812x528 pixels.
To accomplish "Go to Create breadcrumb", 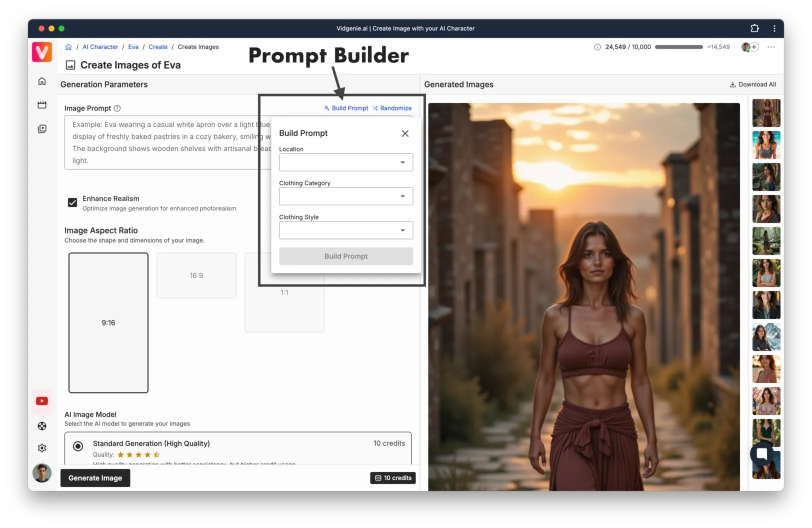I will (x=158, y=47).
